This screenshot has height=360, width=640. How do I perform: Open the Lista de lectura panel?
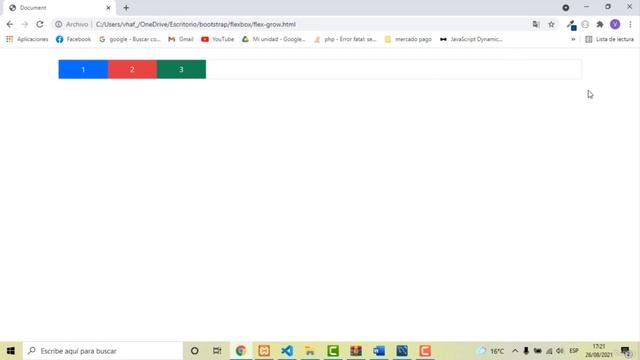(x=609, y=39)
